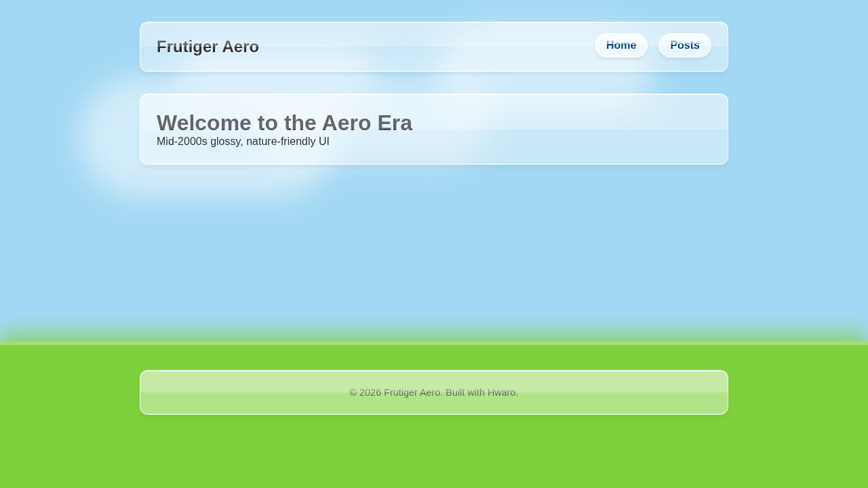Click the heading Welcome to the Aero Era

tap(284, 123)
